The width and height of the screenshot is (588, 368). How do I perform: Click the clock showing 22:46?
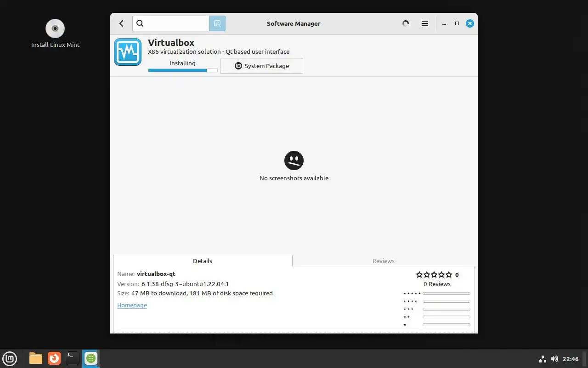[571, 359]
